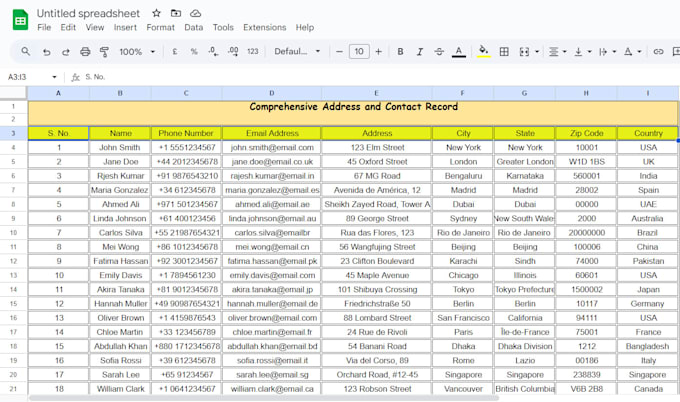Open the Extensions menu
Screen dimensions: 680x402
point(265,27)
